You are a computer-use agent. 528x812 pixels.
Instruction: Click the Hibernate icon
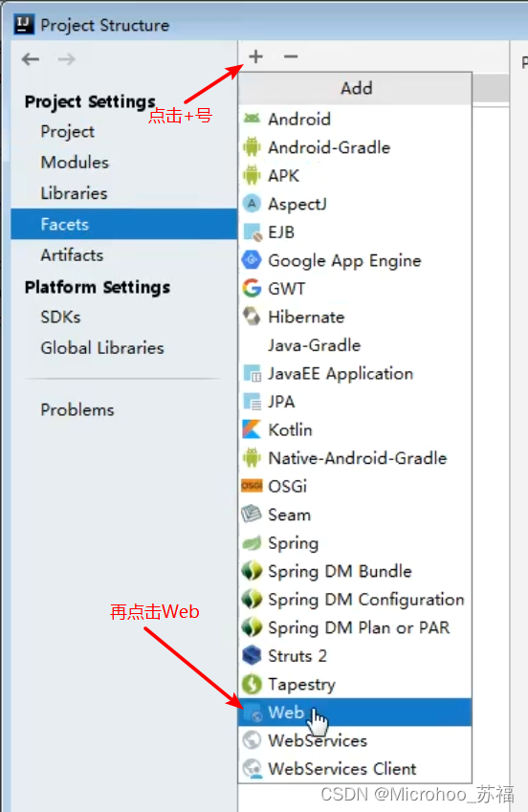(252, 317)
